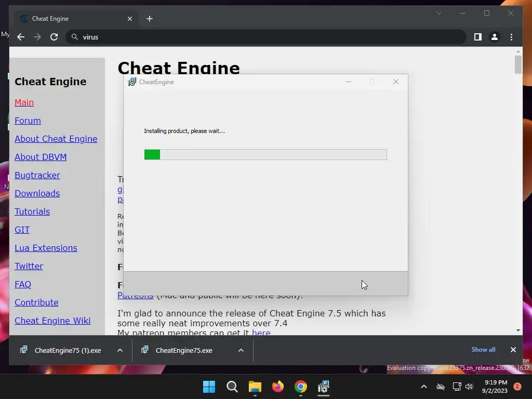532x399 pixels.
Task: Click the search icon in address bar
Action: [75, 37]
